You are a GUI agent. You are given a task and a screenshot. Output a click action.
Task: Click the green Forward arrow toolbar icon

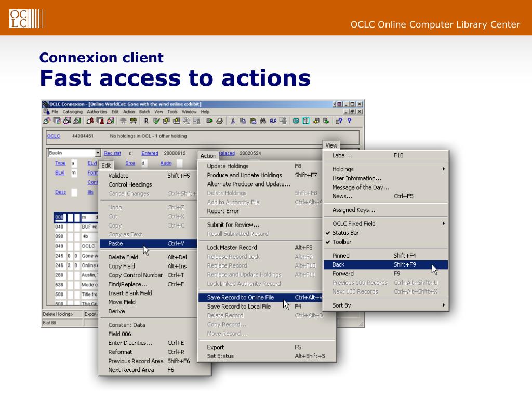point(326,121)
